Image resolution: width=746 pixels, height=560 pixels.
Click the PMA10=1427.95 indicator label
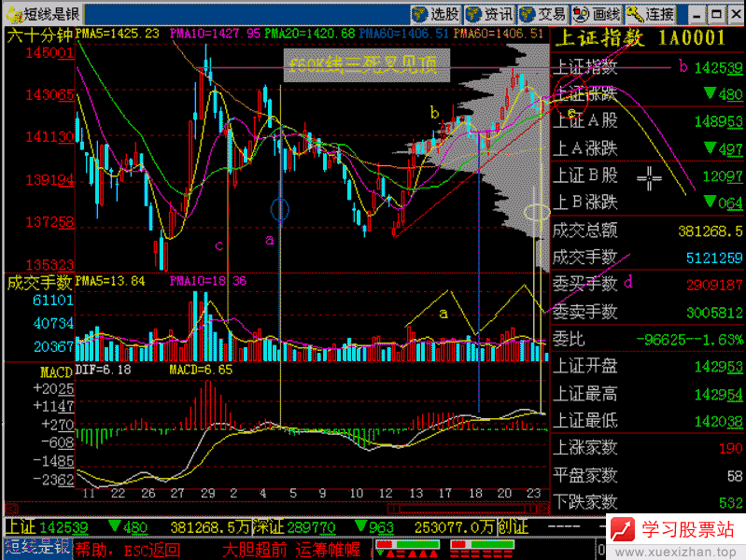point(215,34)
